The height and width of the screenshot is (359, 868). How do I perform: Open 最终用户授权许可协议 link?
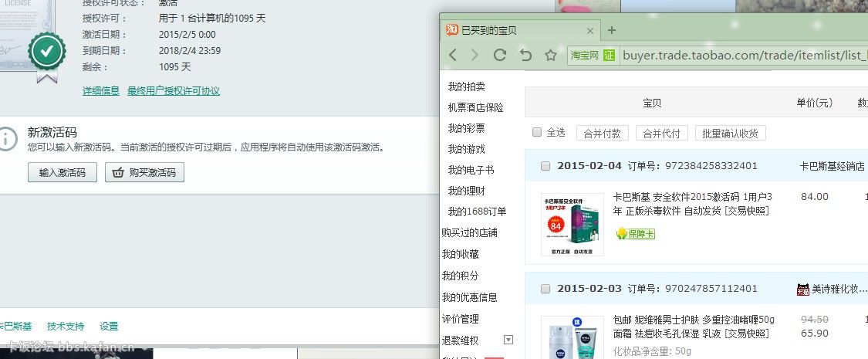(174, 91)
